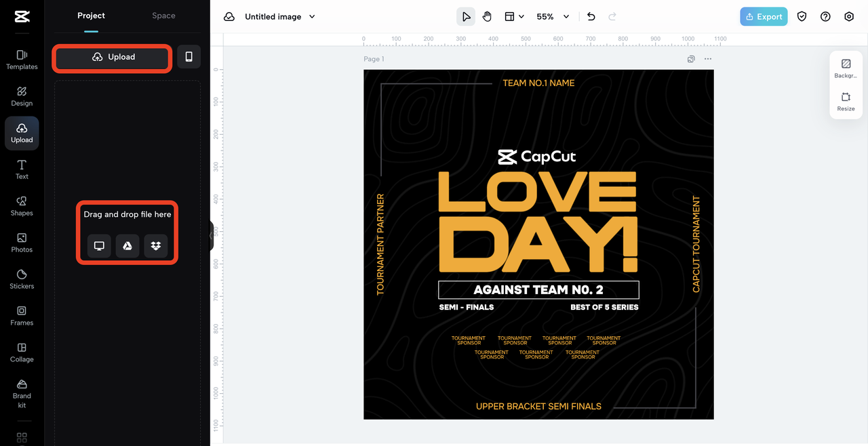Click the upload from phone icon
Screen dimensions: 868x446
pyautogui.click(x=189, y=57)
